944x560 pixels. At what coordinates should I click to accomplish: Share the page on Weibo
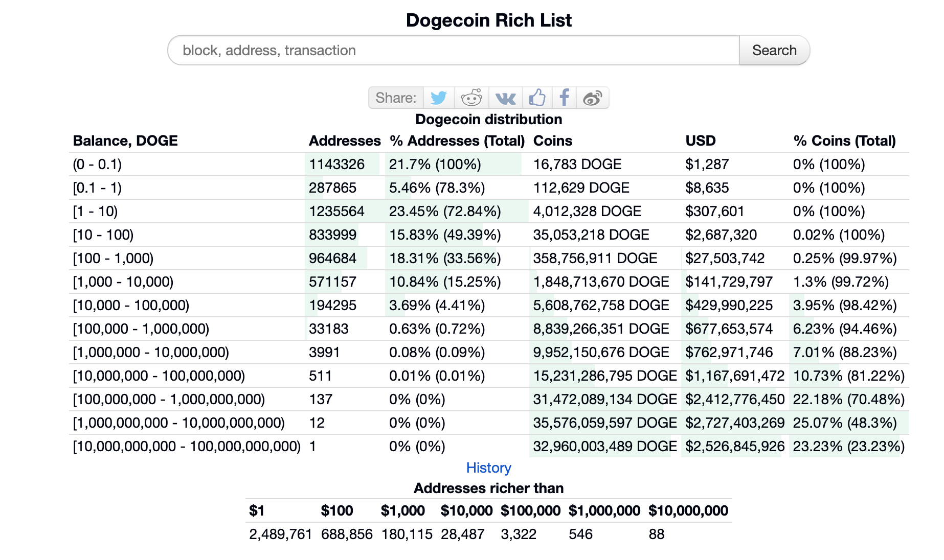[x=594, y=97]
